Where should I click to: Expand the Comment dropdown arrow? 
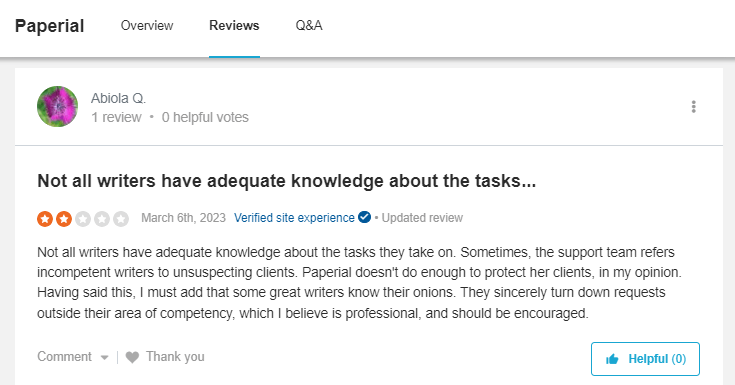[105, 358]
